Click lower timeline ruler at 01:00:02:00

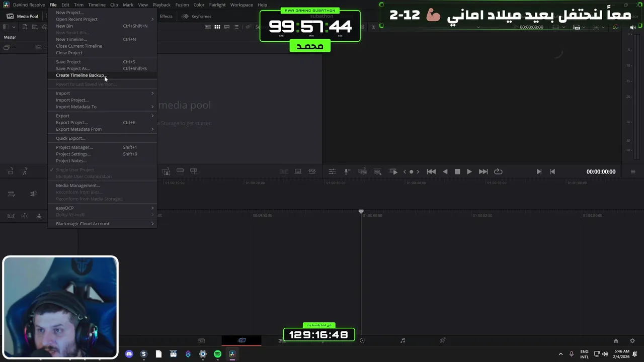pos(482,215)
